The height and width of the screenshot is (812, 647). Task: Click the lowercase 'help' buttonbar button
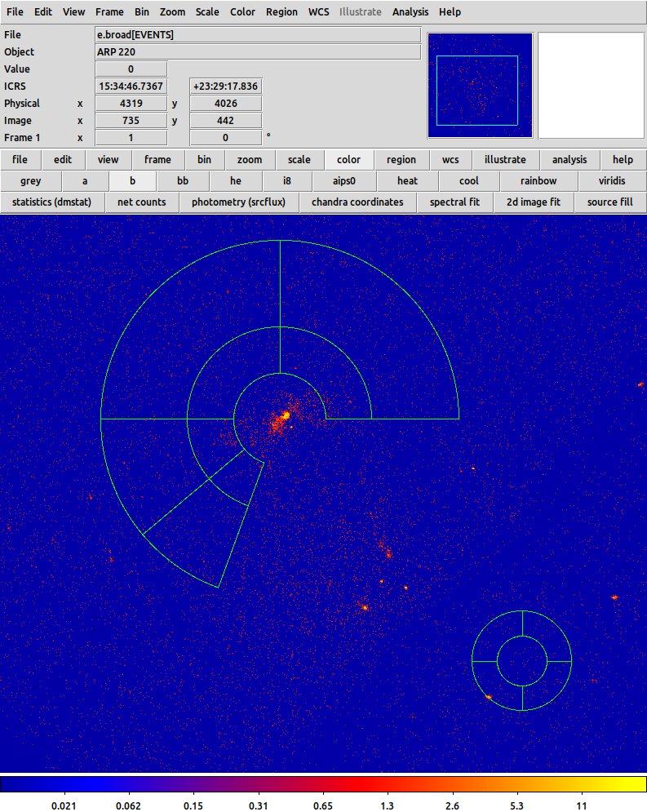[x=623, y=159]
